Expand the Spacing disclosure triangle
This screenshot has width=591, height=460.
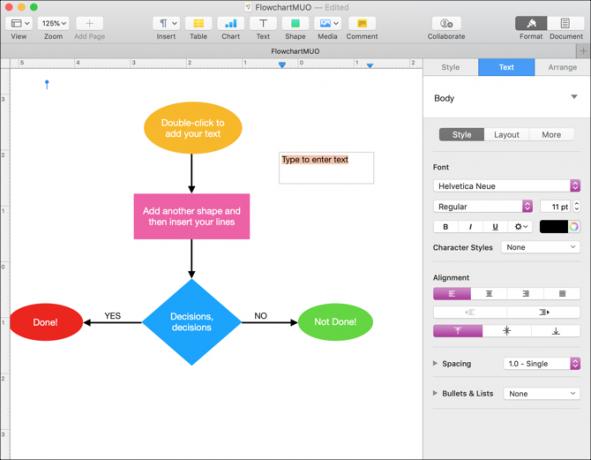click(435, 363)
